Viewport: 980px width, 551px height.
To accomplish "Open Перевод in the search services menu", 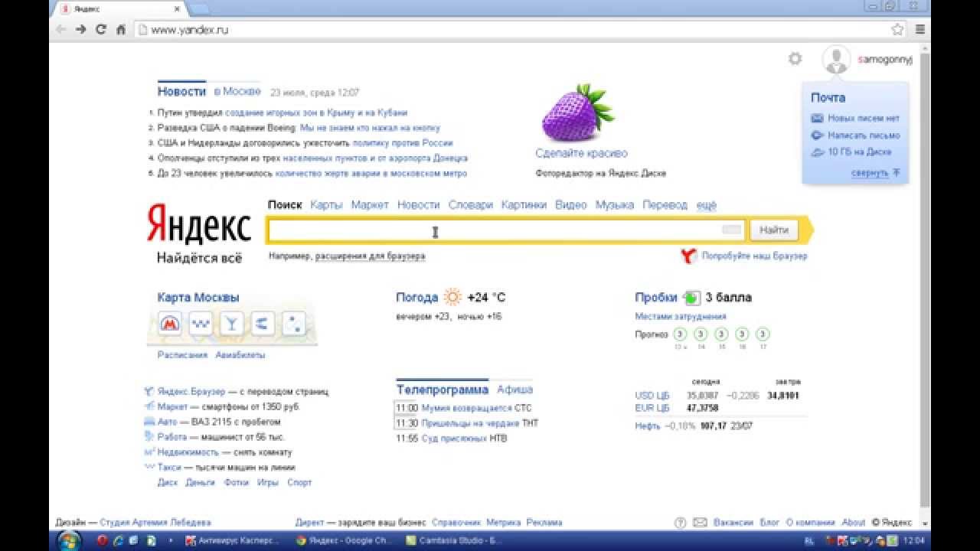I will (x=665, y=205).
